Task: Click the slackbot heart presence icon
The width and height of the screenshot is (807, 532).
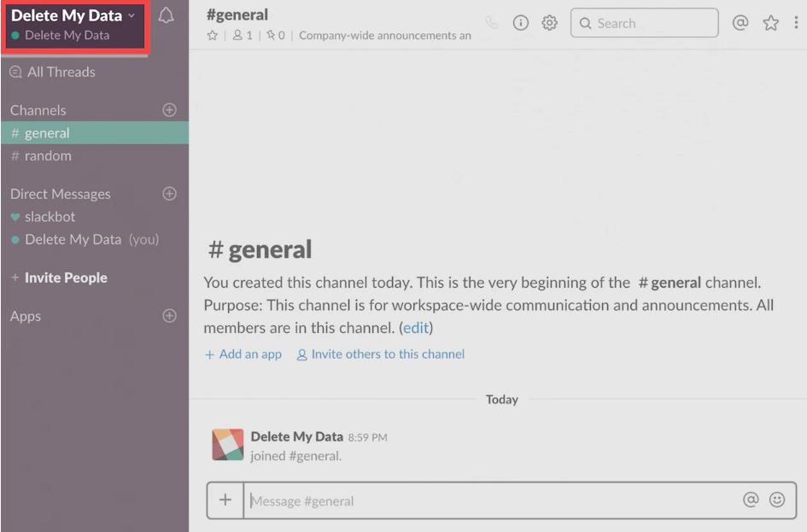Action: pyautogui.click(x=15, y=217)
